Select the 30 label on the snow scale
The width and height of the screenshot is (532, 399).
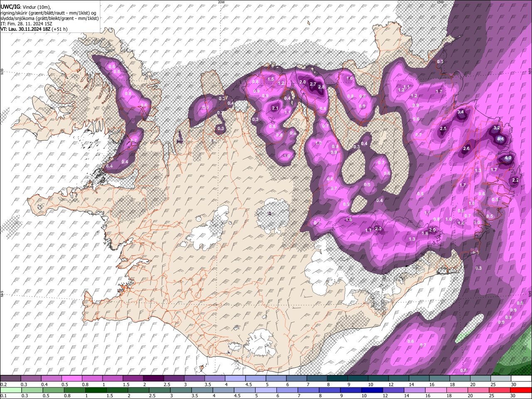(x=514, y=384)
